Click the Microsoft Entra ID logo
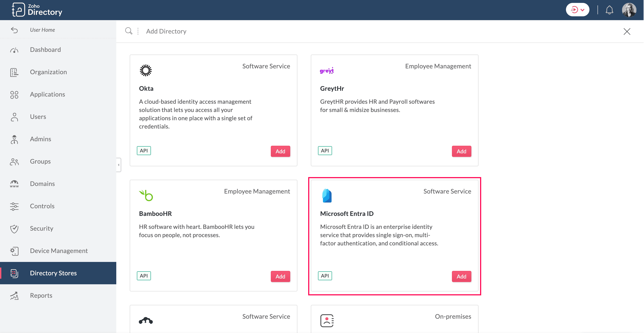 327,195
